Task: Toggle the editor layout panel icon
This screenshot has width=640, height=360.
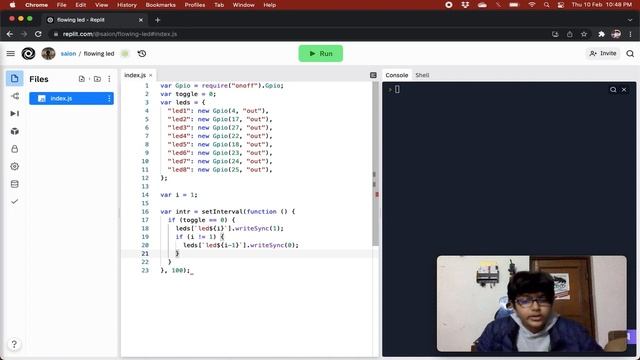Action: click(x=373, y=75)
